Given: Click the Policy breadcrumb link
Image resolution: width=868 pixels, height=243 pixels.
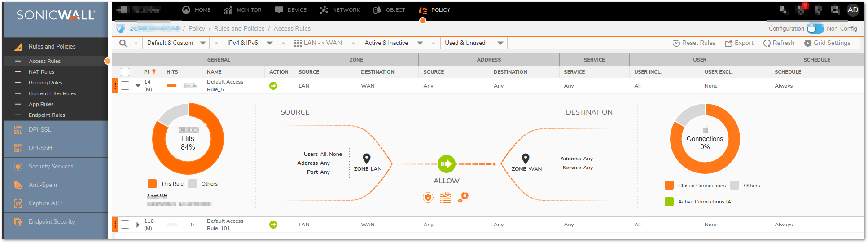Looking at the screenshot, I should pyautogui.click(x=197, y=28).
